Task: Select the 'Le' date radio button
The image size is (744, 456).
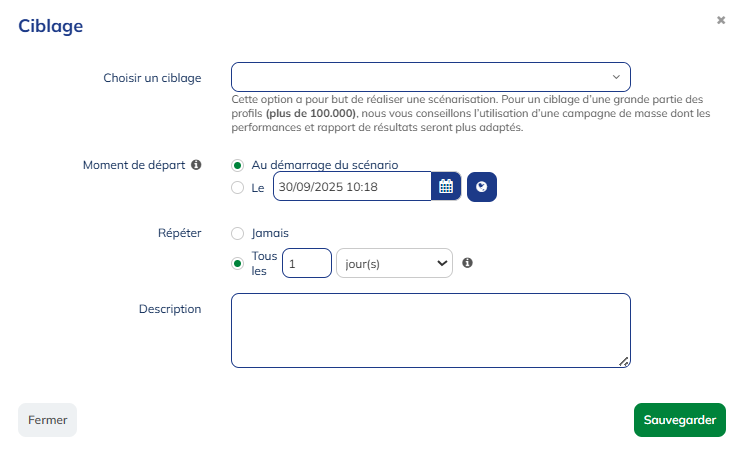Action: pos(237,187)
